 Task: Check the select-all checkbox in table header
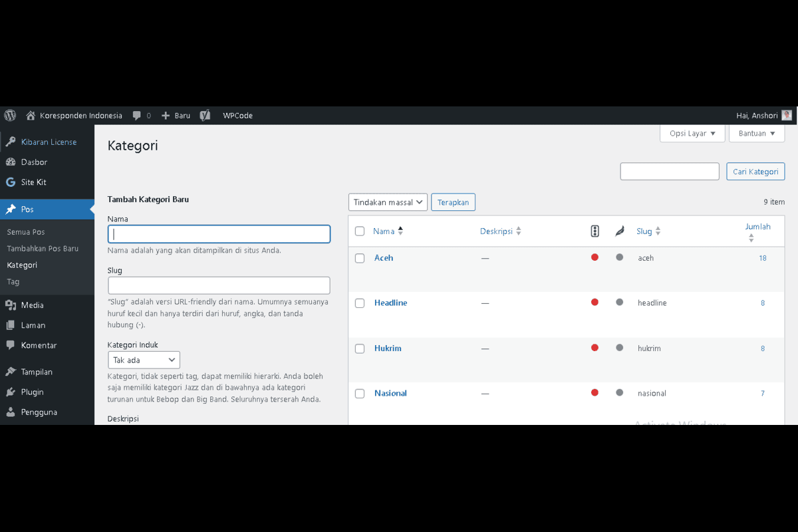click(x=360, y=231)
